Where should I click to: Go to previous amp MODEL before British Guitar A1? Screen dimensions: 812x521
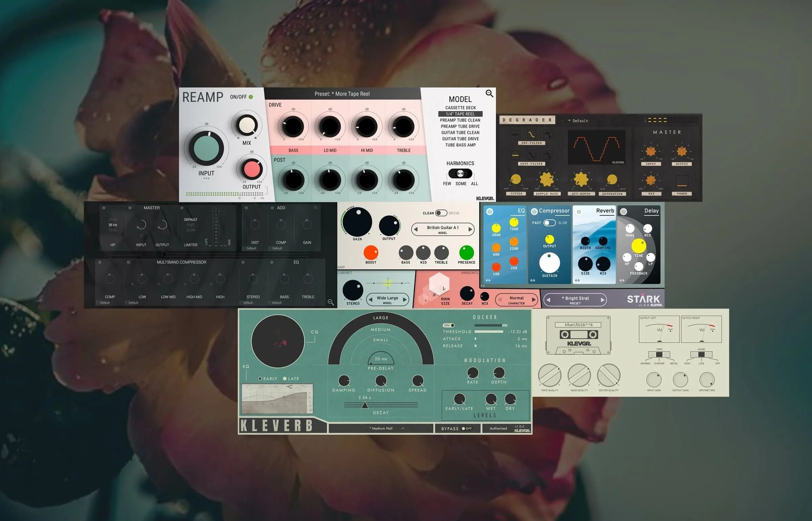point(416,229)
